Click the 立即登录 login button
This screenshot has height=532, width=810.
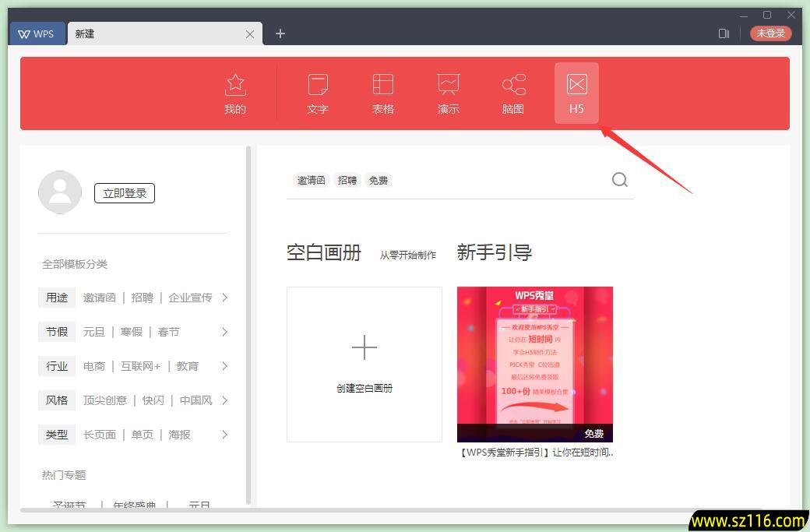124,192
